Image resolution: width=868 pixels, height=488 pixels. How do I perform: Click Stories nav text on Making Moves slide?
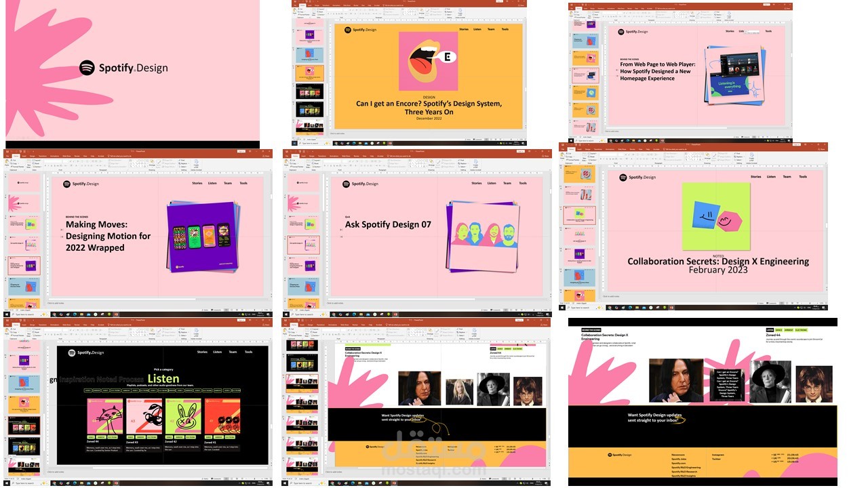tap(197, 183)
